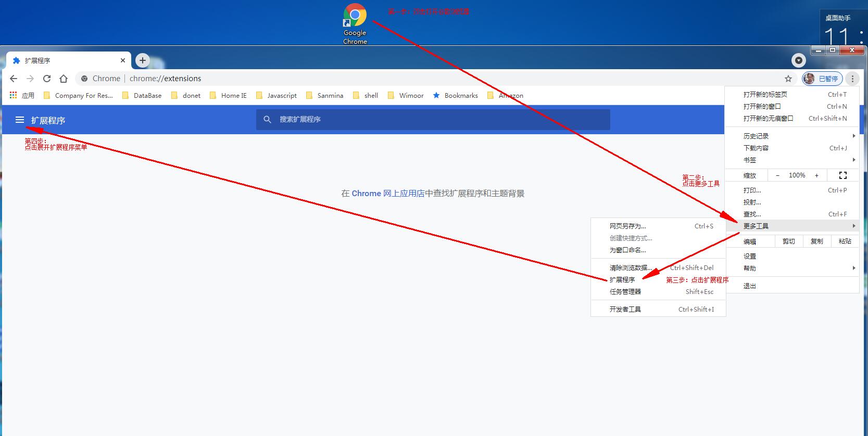
Task: Click the 剪切 edit button
Action: tap(789, 241)
